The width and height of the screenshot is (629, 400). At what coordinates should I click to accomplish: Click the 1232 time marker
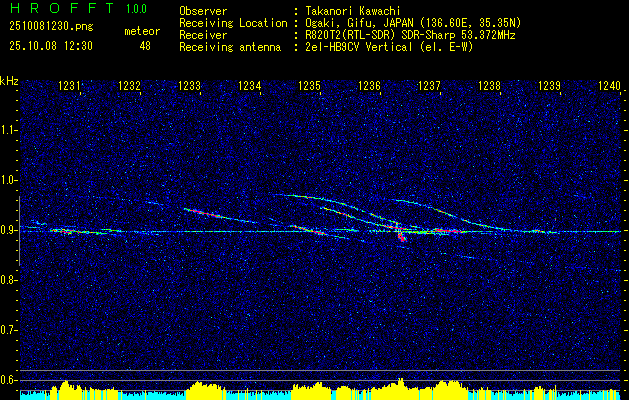click(x=129, y=85)
